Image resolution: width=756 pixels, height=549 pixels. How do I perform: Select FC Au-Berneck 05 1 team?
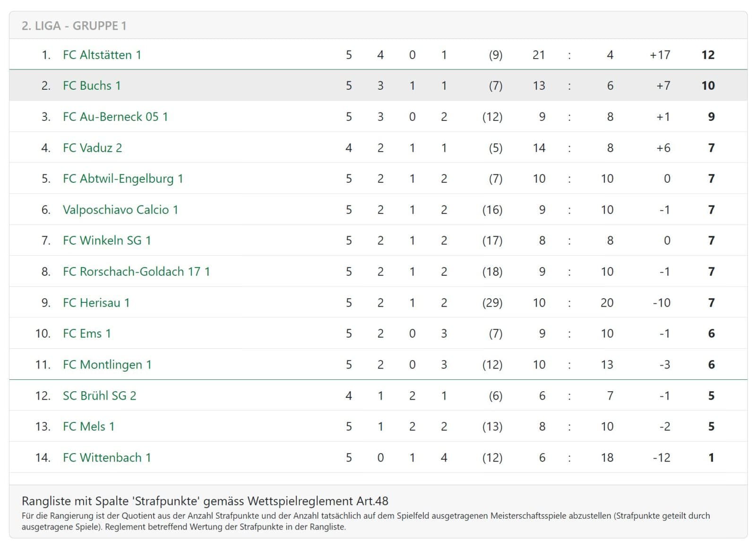point(115,117)
